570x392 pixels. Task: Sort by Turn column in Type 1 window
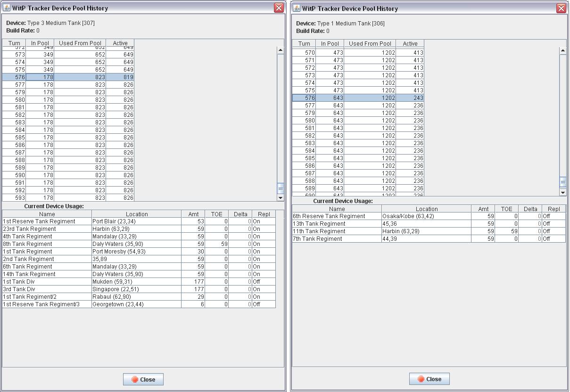304,43
